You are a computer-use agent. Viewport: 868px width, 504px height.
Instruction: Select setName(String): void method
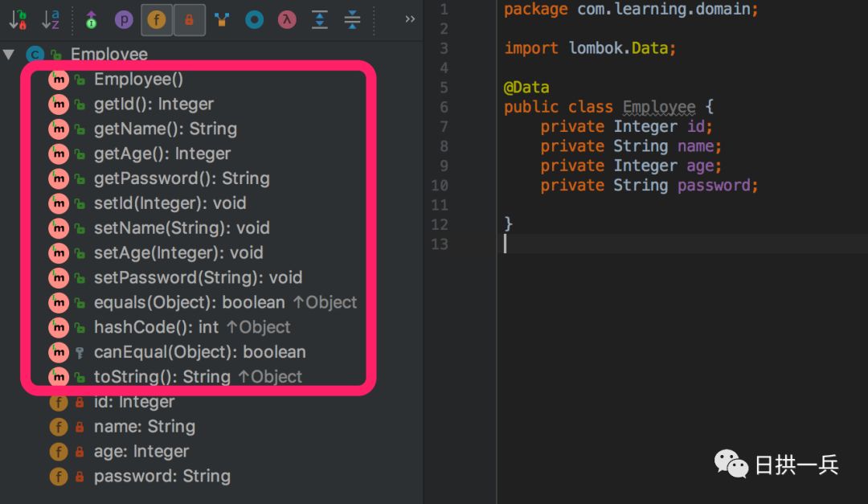[182, 228]
